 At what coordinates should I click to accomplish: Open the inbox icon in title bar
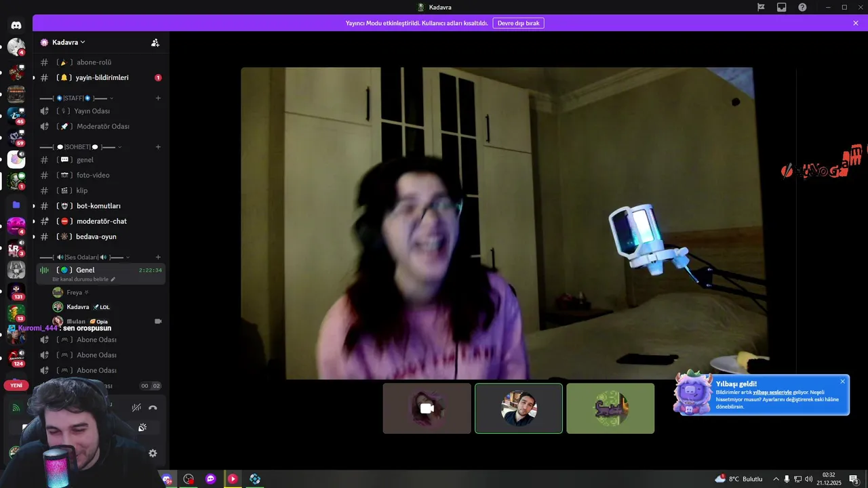pos(781,7)
